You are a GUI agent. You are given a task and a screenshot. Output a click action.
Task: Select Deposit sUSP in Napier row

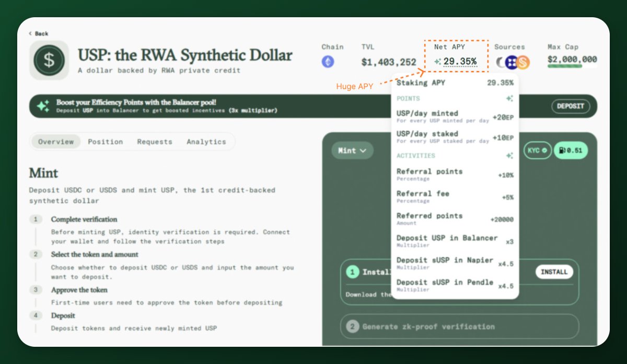pos(455,263)
